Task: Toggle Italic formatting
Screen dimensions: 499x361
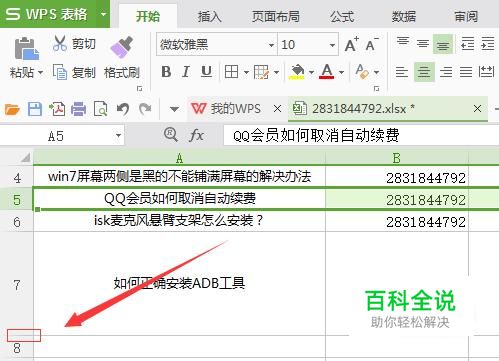Action: click(x=186, y=72)
